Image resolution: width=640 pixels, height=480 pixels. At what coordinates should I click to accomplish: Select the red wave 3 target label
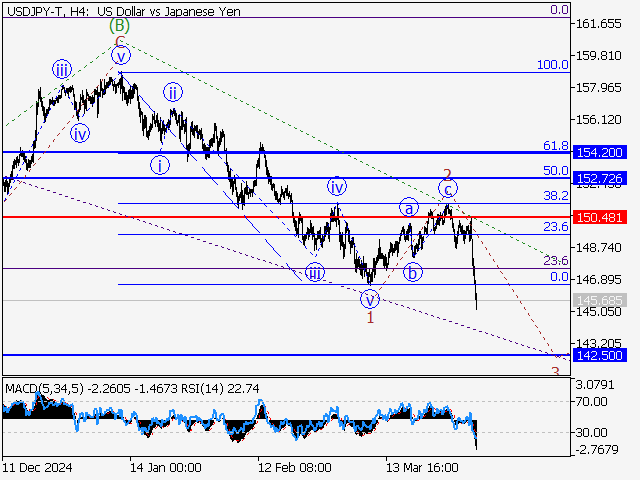(x=555, y=371)
